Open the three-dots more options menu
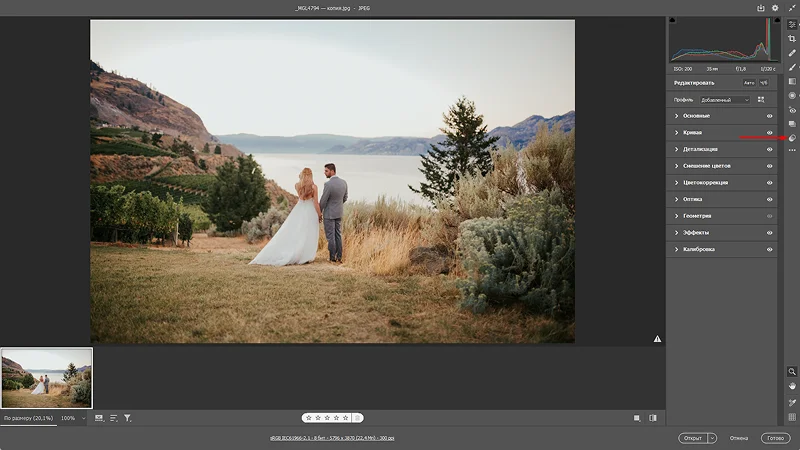 click(x=792, y=150)
